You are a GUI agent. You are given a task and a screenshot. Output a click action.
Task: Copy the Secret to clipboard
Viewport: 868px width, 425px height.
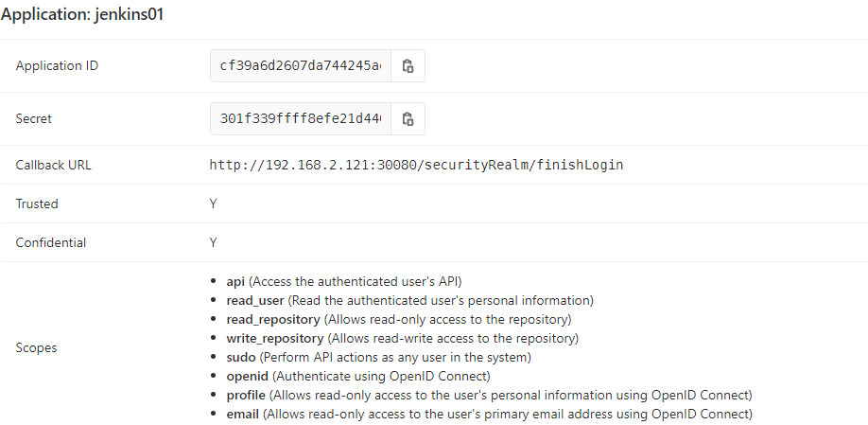(x=408, y=118)
